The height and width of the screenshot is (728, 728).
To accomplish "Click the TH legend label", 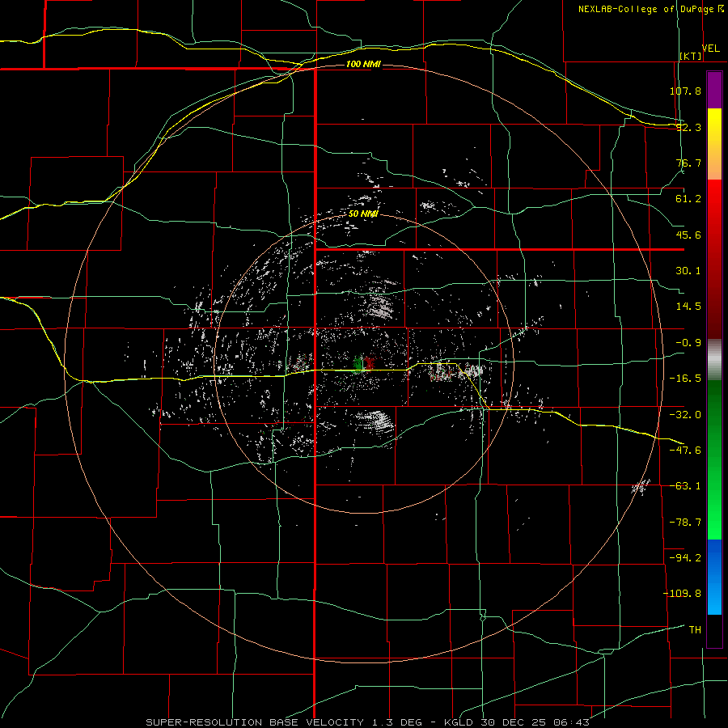I will point(695,629).
